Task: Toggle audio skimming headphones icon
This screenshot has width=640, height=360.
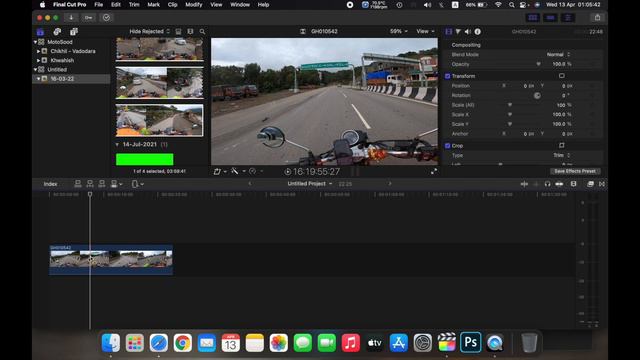Action: [547, 184]
